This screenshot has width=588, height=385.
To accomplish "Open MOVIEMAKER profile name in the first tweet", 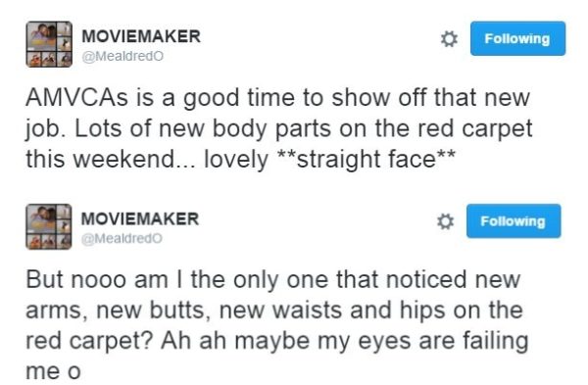I will (141, 36).
